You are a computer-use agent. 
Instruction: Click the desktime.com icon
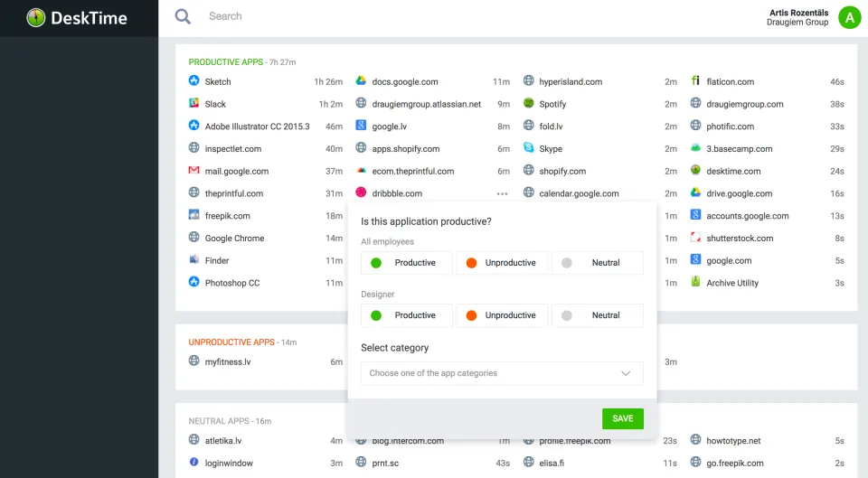point(696,171)
